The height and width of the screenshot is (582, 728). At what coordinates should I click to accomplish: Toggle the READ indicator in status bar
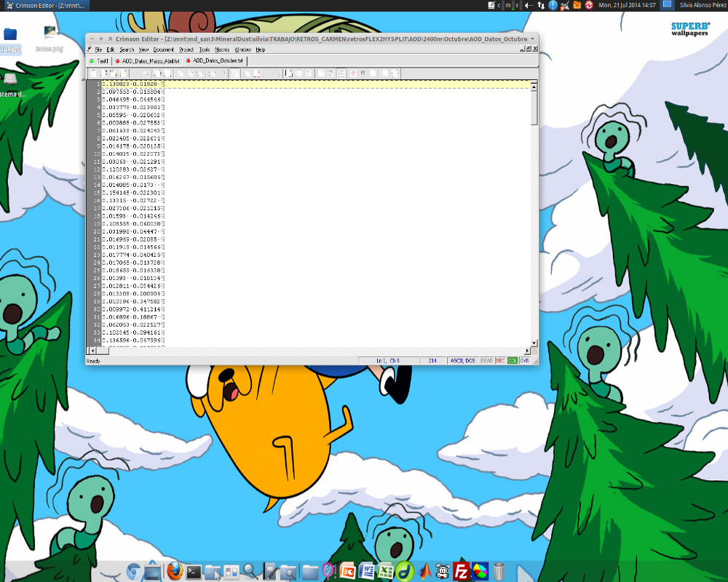(486, 361)
